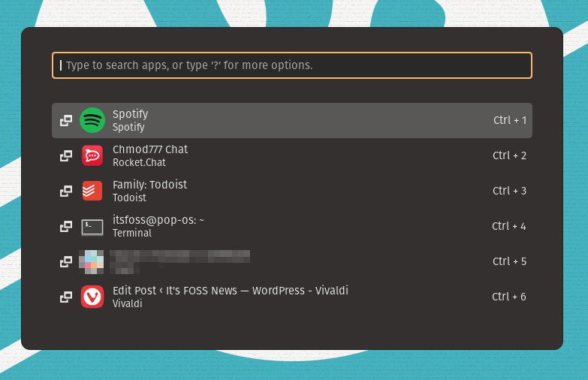Click window-switch icon beside Terminal entry
The height and width of the screenshot is (380, 588).
tap(66, 226)
